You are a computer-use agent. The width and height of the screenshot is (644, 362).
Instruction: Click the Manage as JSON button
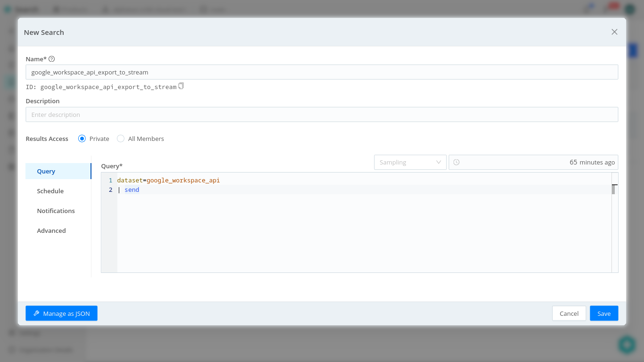click(x=61, y=313)
